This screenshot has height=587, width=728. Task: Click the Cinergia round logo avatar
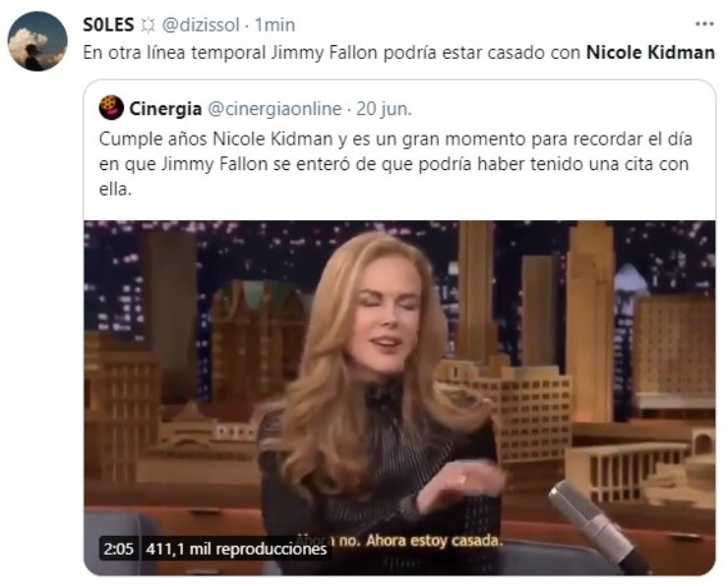(111, 107)
